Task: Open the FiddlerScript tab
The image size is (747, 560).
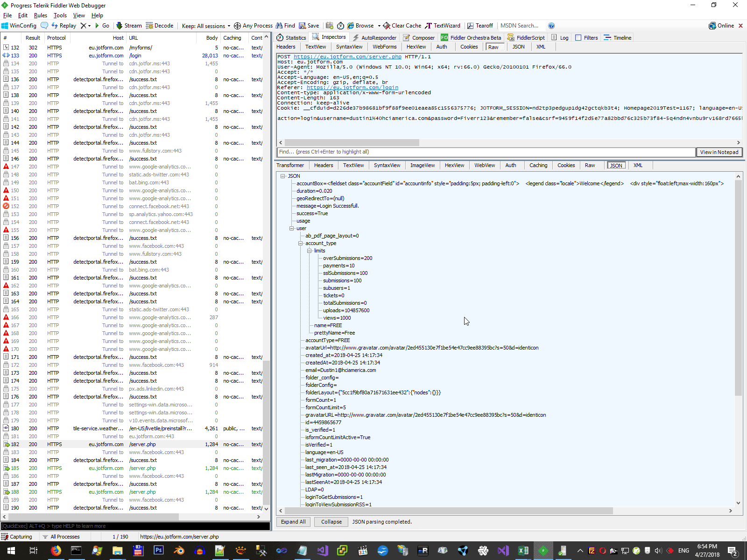Action: 526,38
